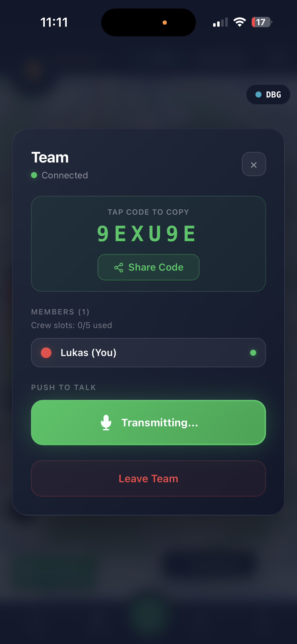
Task: Tap the orange microphone indicator in the Dynamic Island
Action: click(165, 23)
